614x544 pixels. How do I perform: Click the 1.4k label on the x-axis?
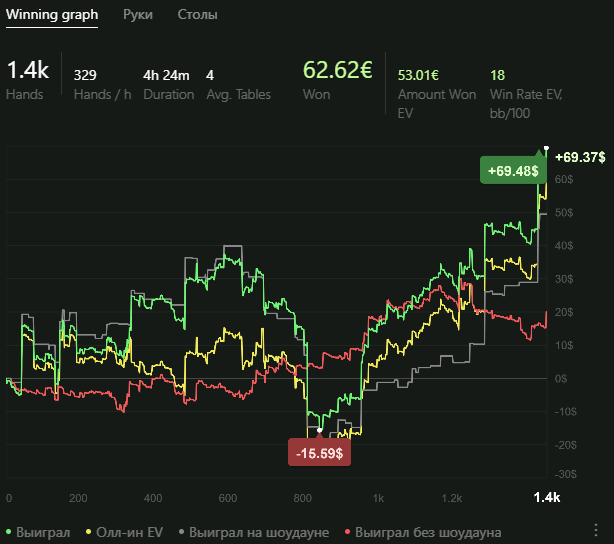click(x=545, y=497)
